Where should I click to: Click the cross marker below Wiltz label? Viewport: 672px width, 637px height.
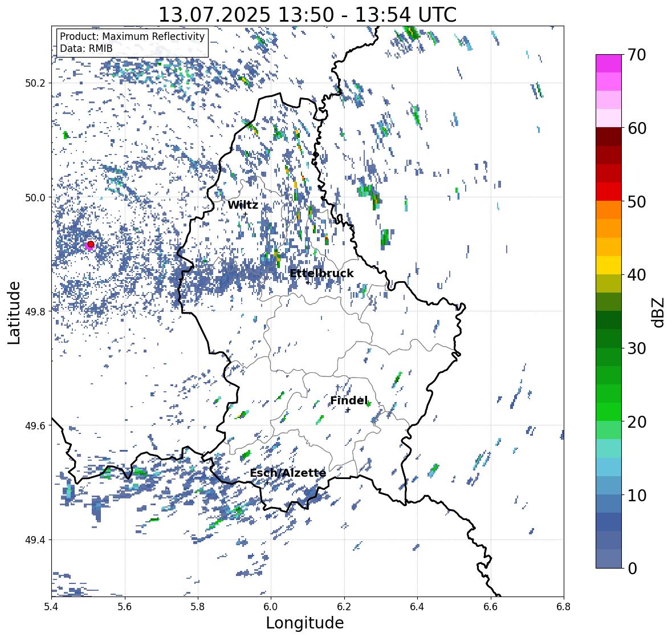(245, 214)
